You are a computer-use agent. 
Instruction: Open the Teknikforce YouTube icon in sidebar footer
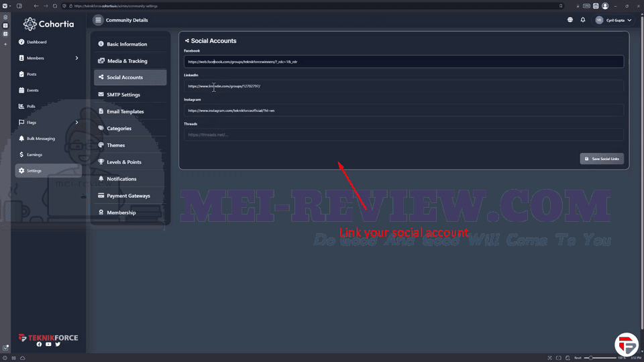click(48, 345)
